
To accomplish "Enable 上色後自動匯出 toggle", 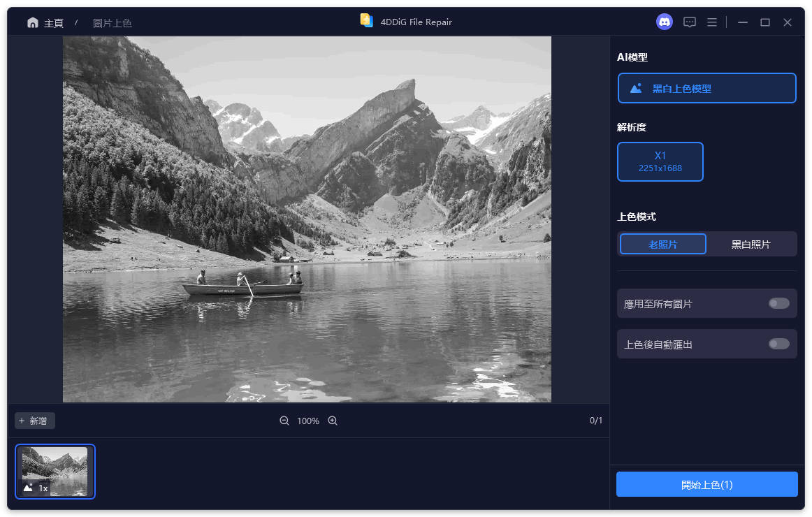I will coord(778,344).
